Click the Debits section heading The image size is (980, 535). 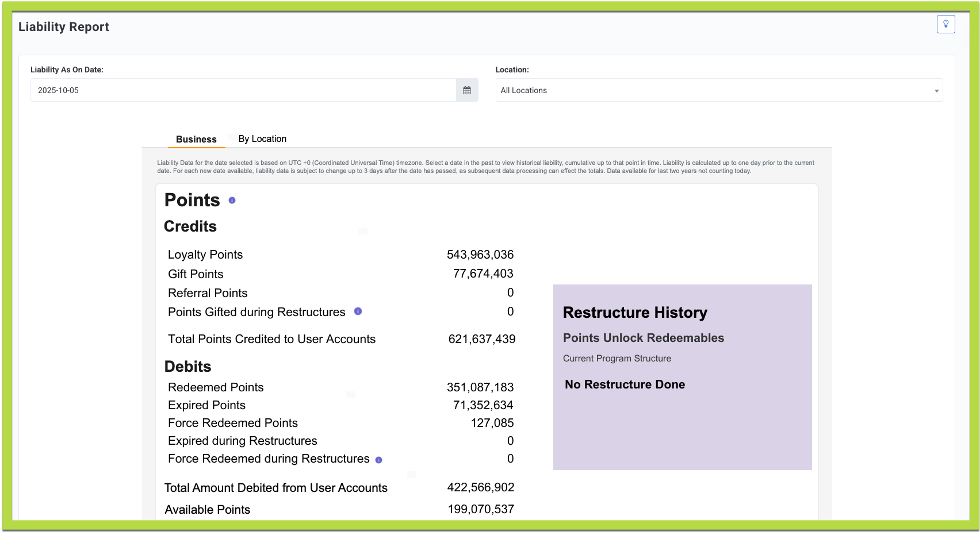pos(187,367)
